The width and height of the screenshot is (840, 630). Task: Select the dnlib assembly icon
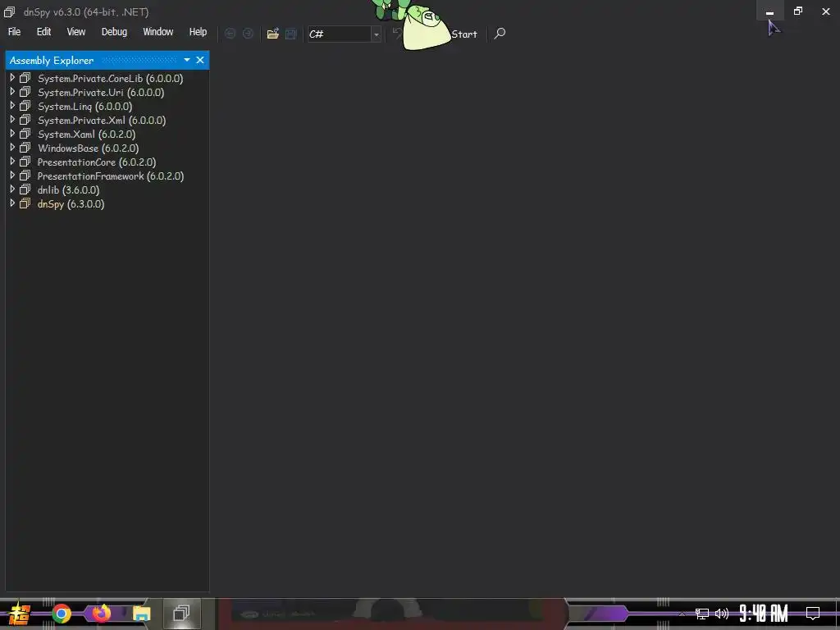tap(25, 189)
